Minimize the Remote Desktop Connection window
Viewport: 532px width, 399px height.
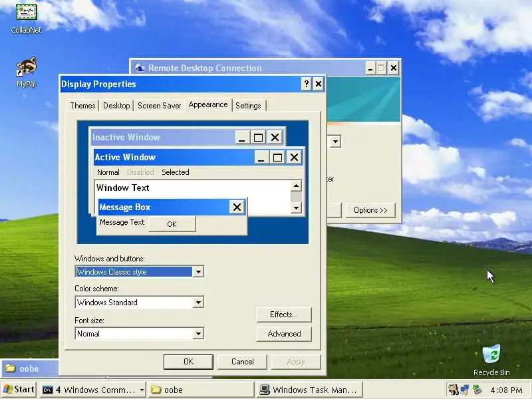pyautogui.click(x=370, y=68)
